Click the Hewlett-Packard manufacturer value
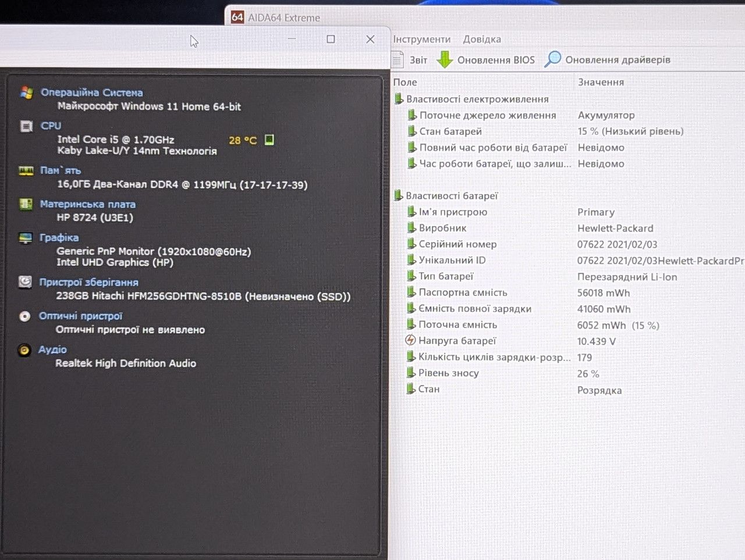745x560 pixels. 615,229
